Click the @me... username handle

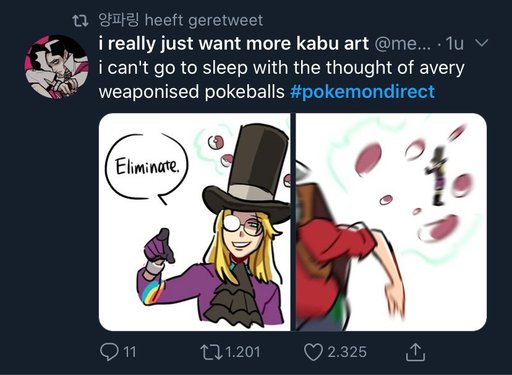(403, 44)
